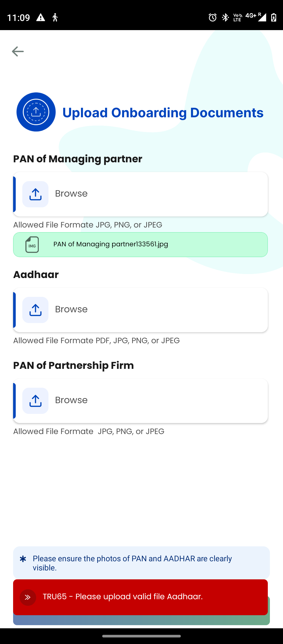
Task: Tap upload icon in the Aadhaar section
Action: coord(35,310)
